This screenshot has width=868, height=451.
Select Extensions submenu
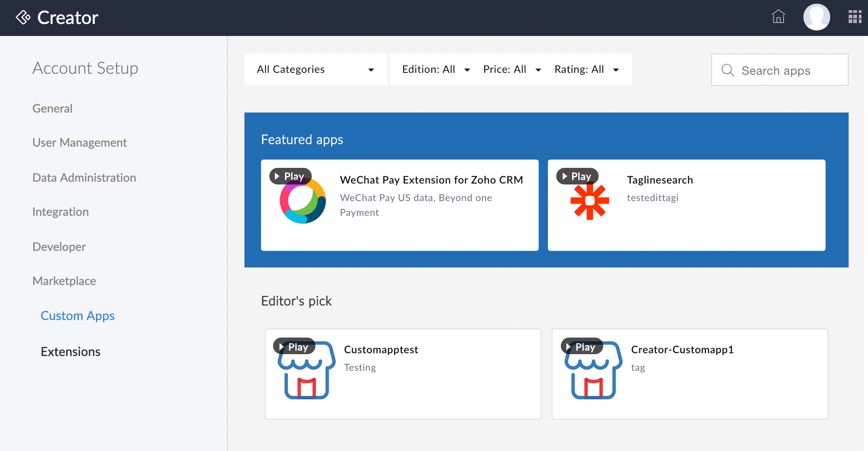click(71, 351)
